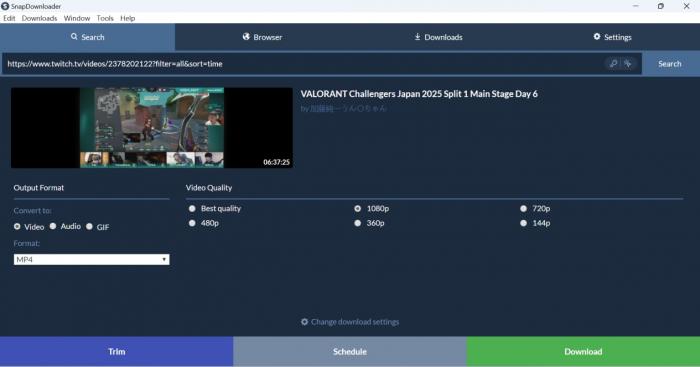The image size is (700, 367).
Task: Choose 360p video quality
Action: coord(358,223)
